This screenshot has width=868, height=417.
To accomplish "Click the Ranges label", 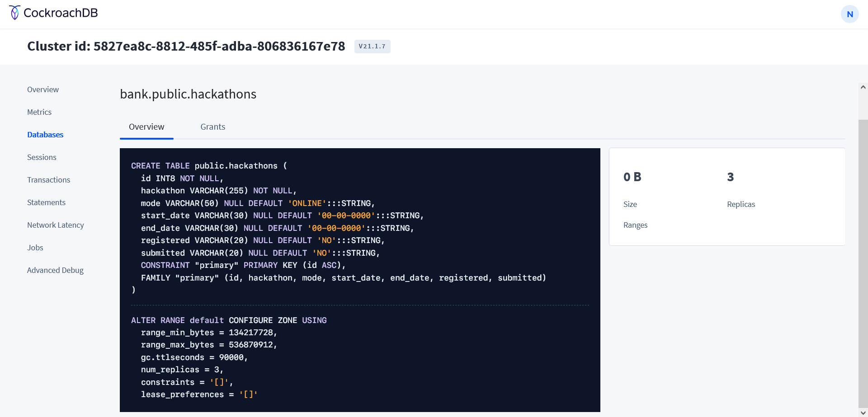I will pos(635,225).
